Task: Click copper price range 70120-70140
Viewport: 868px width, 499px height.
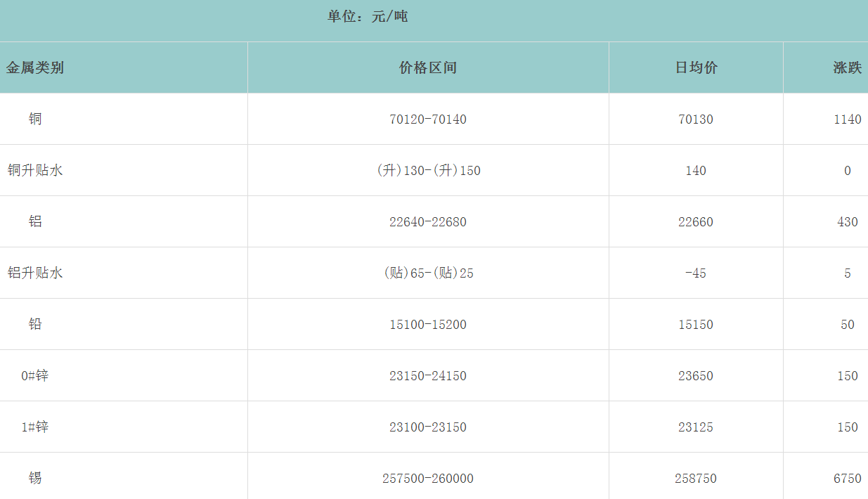Action: pyautogui.click(x=428, y=119)
